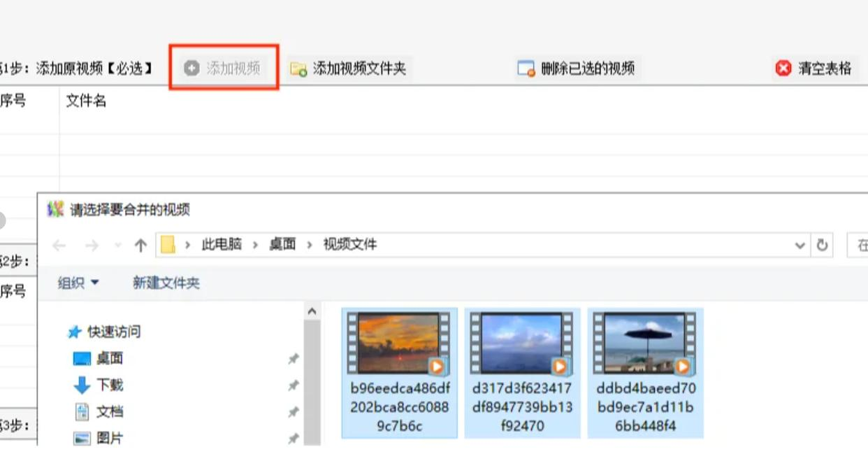Click 桌面 in the breadcrumb path

point(282,244)
